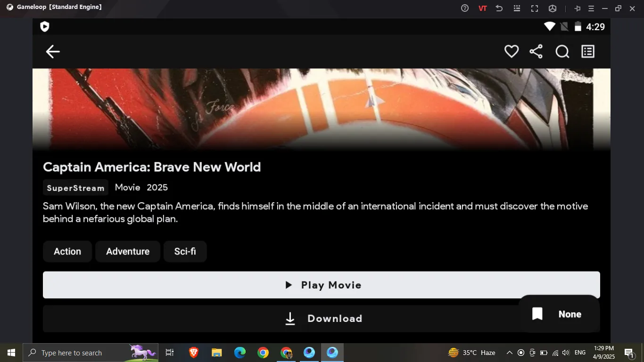Open Gameloop help question mark icon
This screenshot has height=362, width=644.
tap(465, 8)
